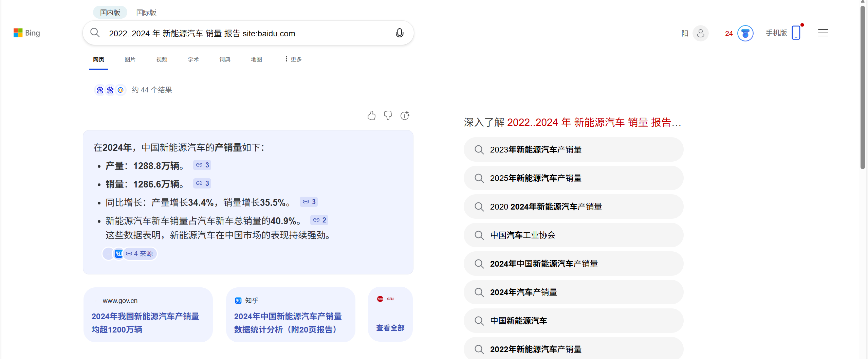Open citation 2 next to 40.9% line
This screenshot has height=359, width=868.
(x=319, y=220)
